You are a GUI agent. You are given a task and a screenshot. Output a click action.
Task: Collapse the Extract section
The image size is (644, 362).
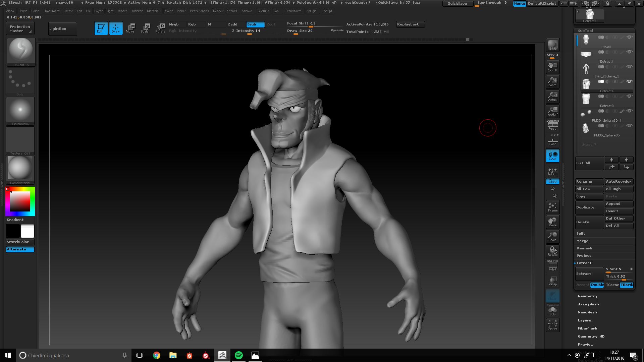[x=584, y=263]
